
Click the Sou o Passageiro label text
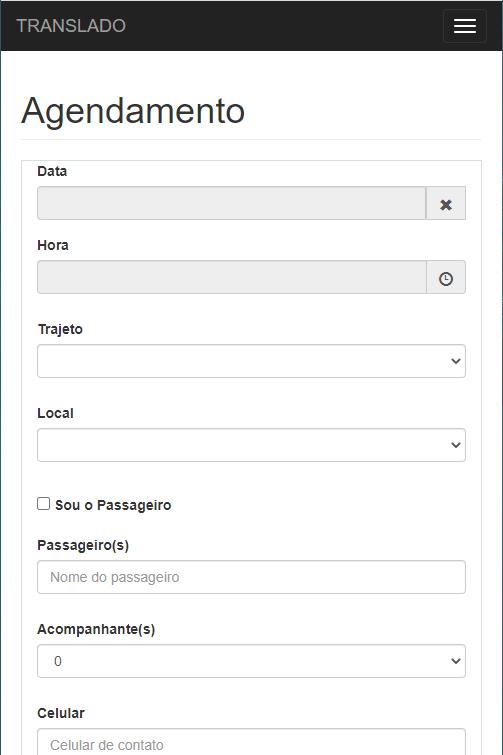(x=113, y=505)
